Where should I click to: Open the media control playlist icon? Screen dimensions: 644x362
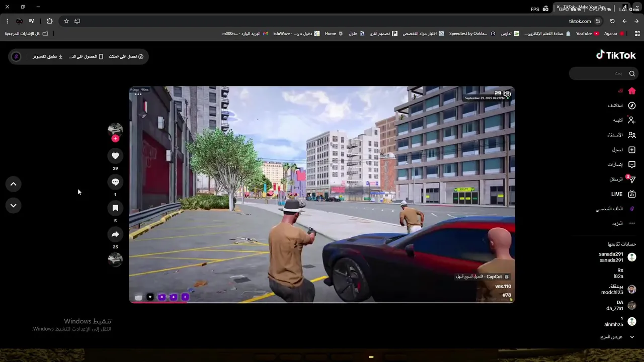click(x=32, y=21)
